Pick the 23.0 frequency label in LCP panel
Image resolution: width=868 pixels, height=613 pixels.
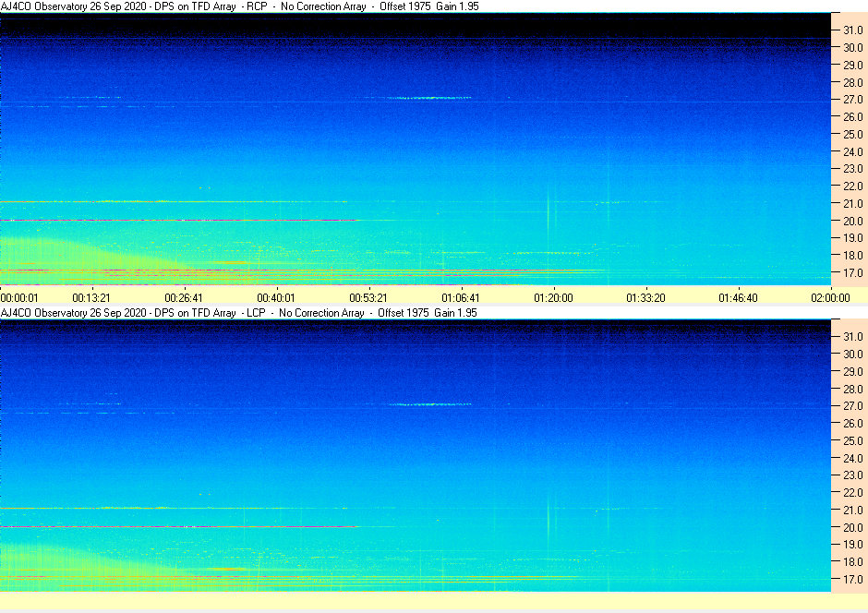pyautogui.click(x=853, y=475)
